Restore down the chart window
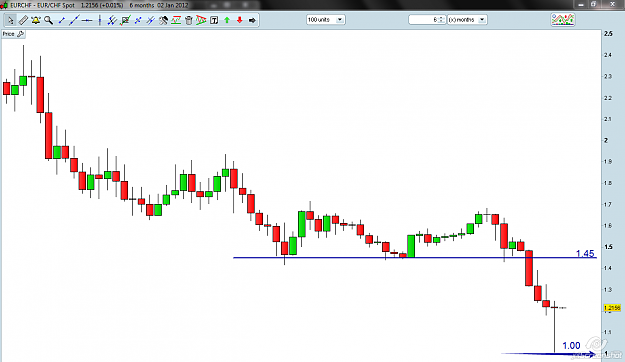625x362 pixels. click(x=594, y=4)
